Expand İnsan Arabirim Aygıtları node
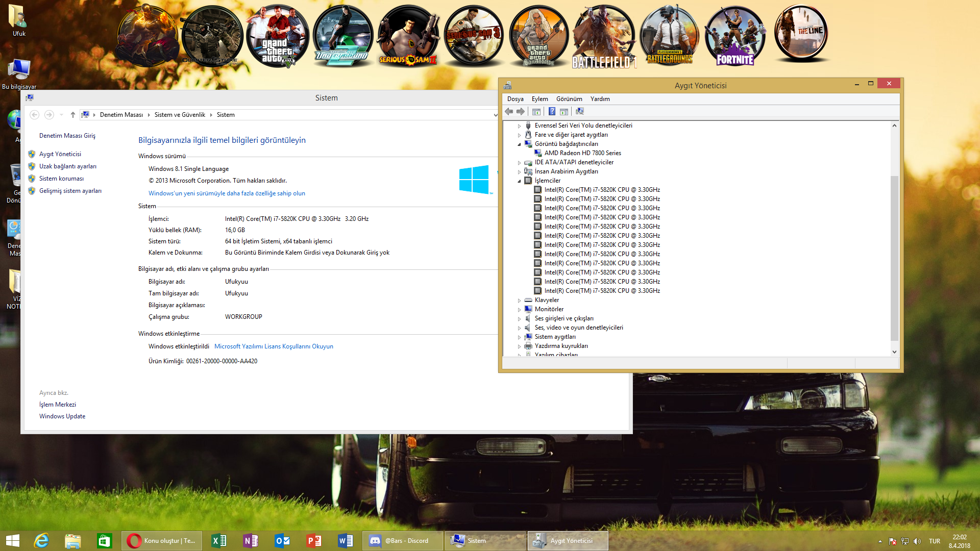Image resolution: width=980 pixels, height=551 pixels. pos(519,171)
